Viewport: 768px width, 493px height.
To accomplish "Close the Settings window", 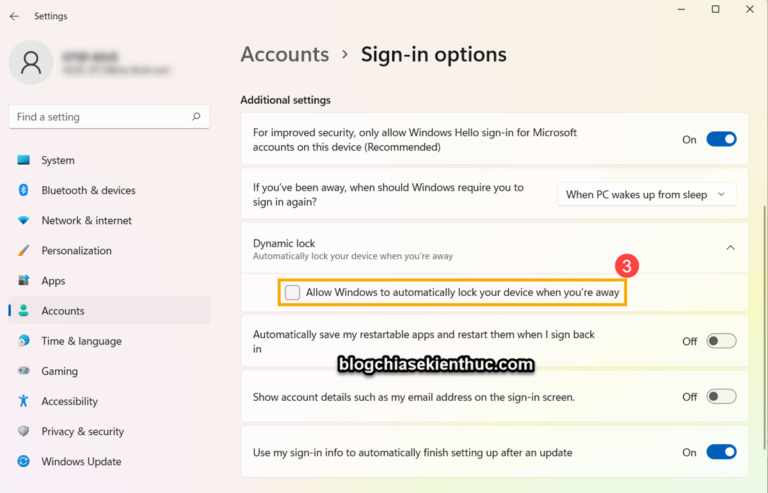I will pyautogui.click(x=750, y=9).
